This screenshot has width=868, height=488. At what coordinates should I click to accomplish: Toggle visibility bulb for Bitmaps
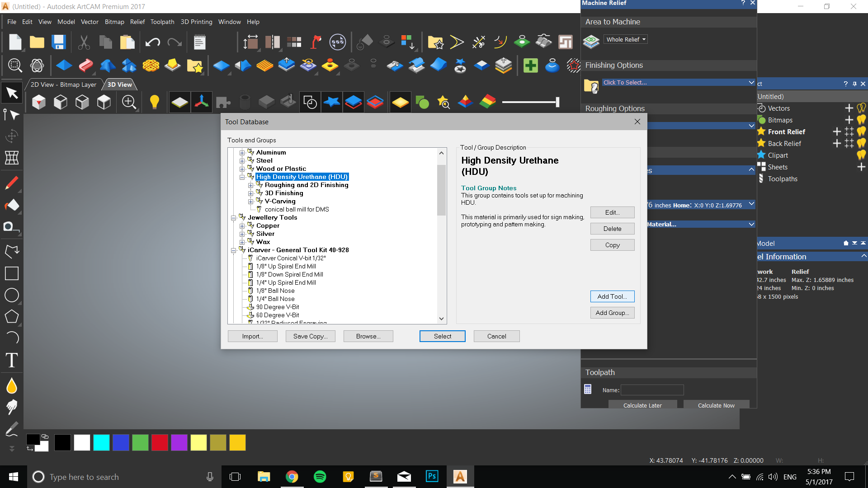coord(861,120)
